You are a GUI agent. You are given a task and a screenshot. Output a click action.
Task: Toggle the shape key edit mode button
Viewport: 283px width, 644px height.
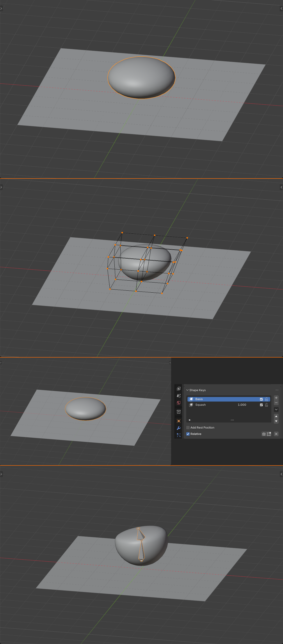pos(269,434)
